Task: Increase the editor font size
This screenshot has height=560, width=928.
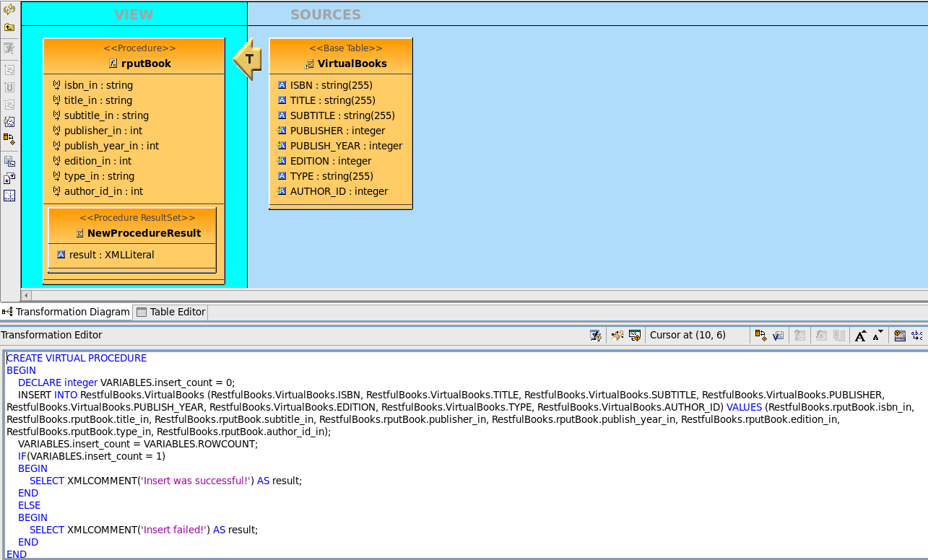Action: pos(860,335)
